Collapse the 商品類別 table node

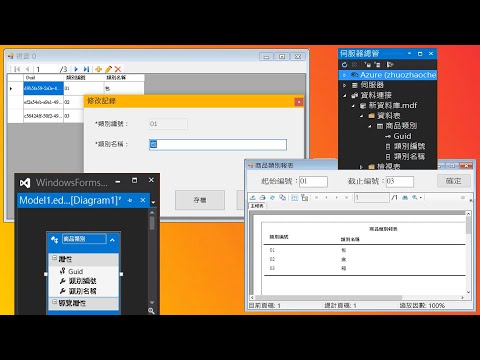370,126
